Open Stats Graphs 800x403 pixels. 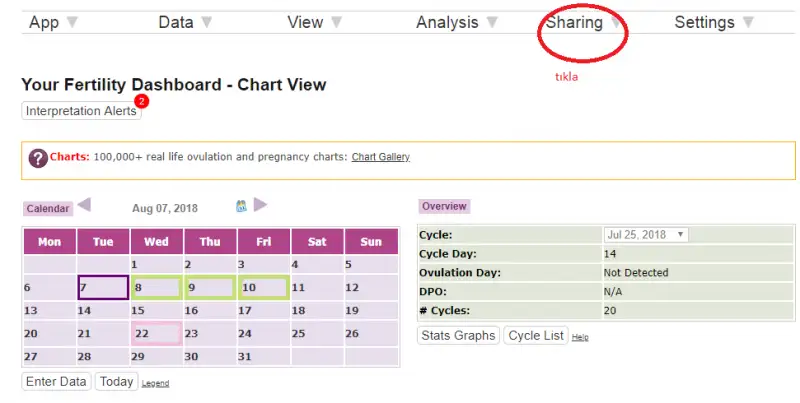[458, 336]
